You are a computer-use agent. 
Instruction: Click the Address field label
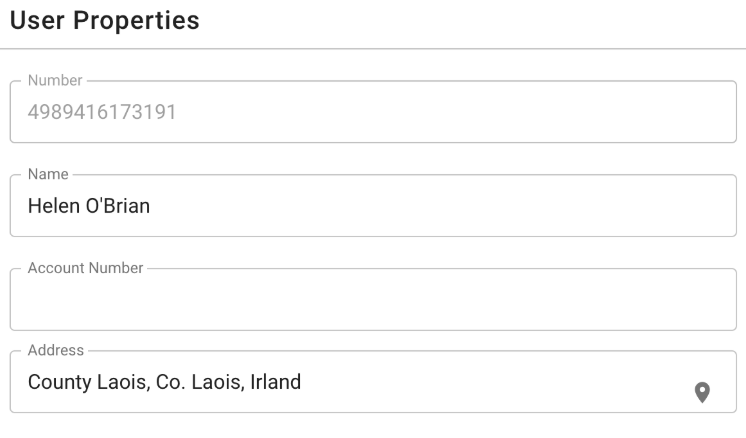tap(56, 350)
